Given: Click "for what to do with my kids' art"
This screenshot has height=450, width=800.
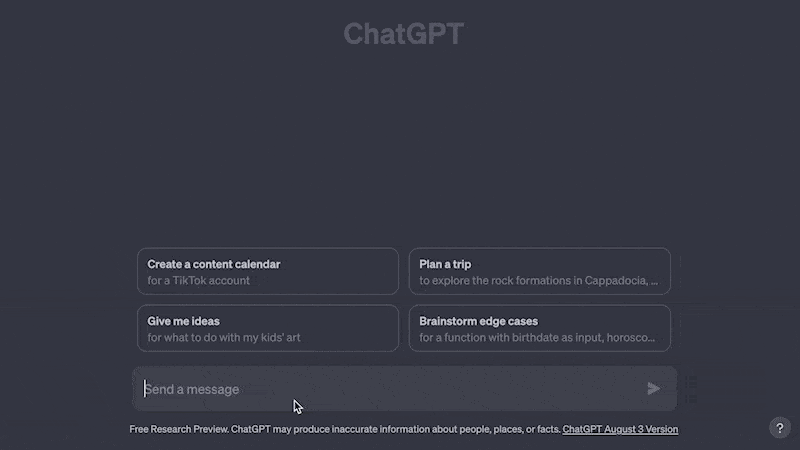Looking at the screenshot, I should (224, 338).
